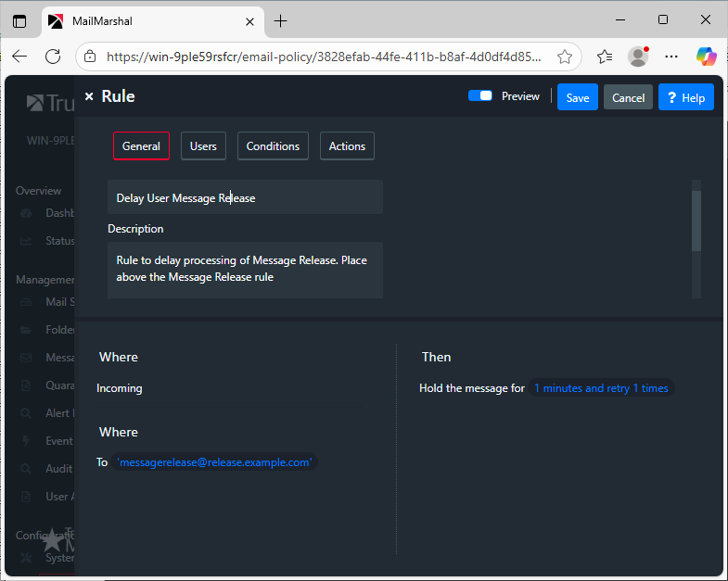
Task: Open the hold duration and retry setting link
Action: pos(601,388)
